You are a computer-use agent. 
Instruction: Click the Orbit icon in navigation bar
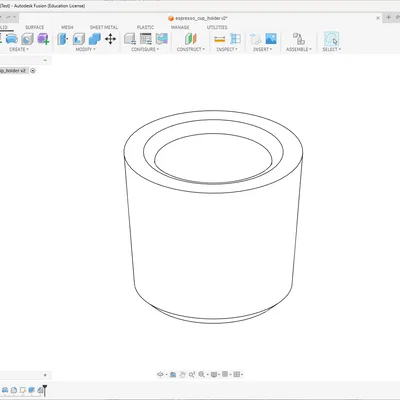160,374
